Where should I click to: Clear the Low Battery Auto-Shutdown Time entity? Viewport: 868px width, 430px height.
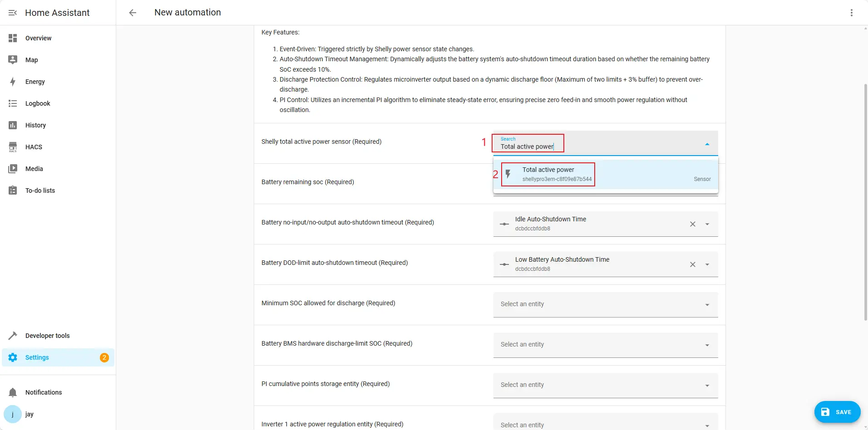[x=692, y=264]
